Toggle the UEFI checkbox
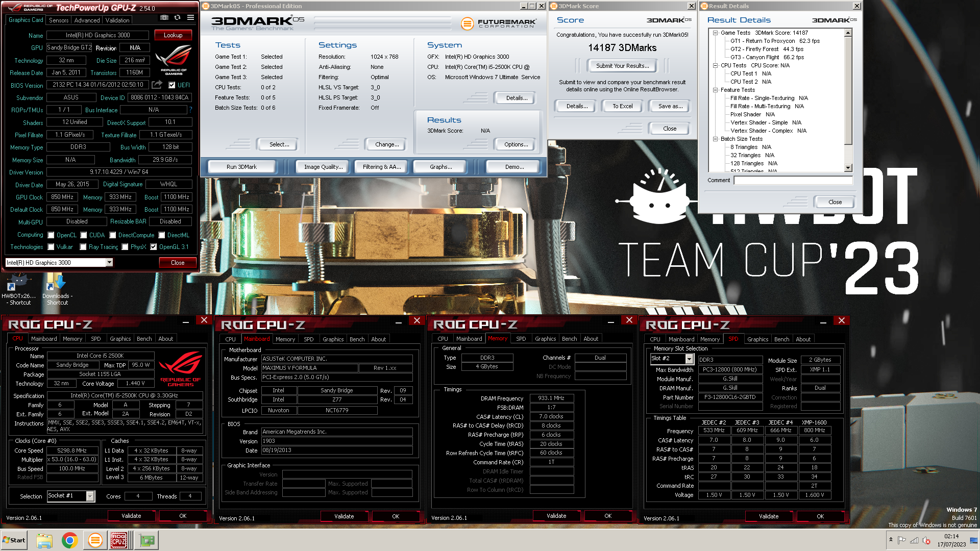The image size is (980, 551). 172,85
